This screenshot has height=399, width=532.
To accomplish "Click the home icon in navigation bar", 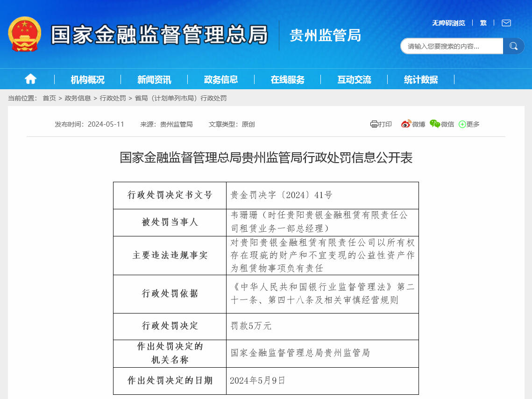I will click(x=30, y=79).
